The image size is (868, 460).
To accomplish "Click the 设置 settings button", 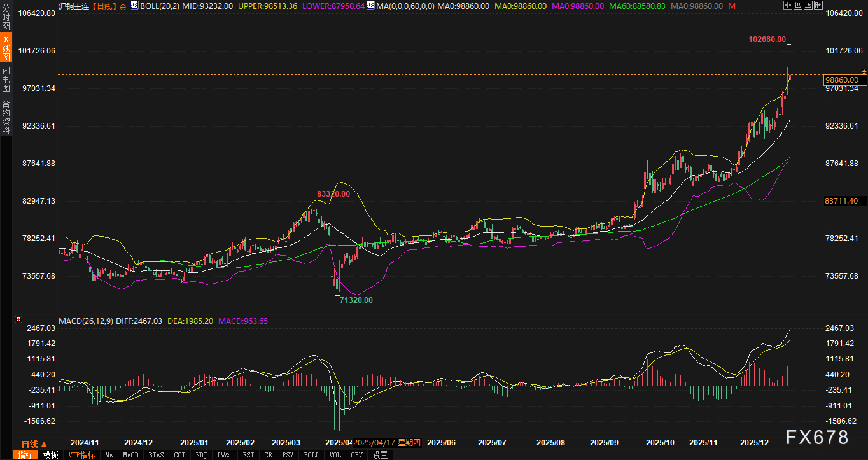I will (380, 455).
